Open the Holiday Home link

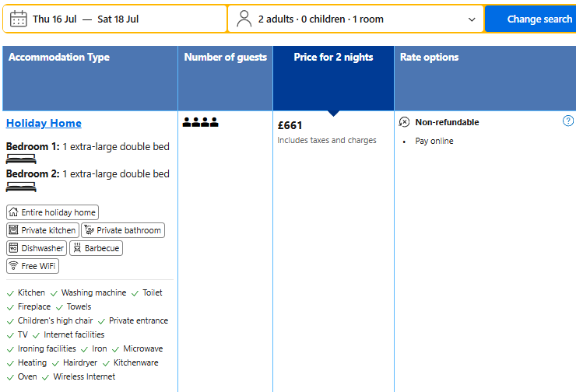[x=44, y=124]
